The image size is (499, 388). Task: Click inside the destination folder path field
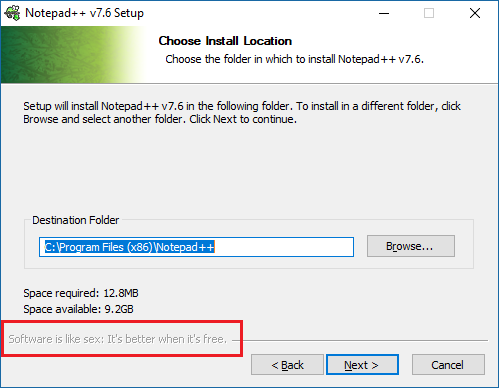[196, 247]
